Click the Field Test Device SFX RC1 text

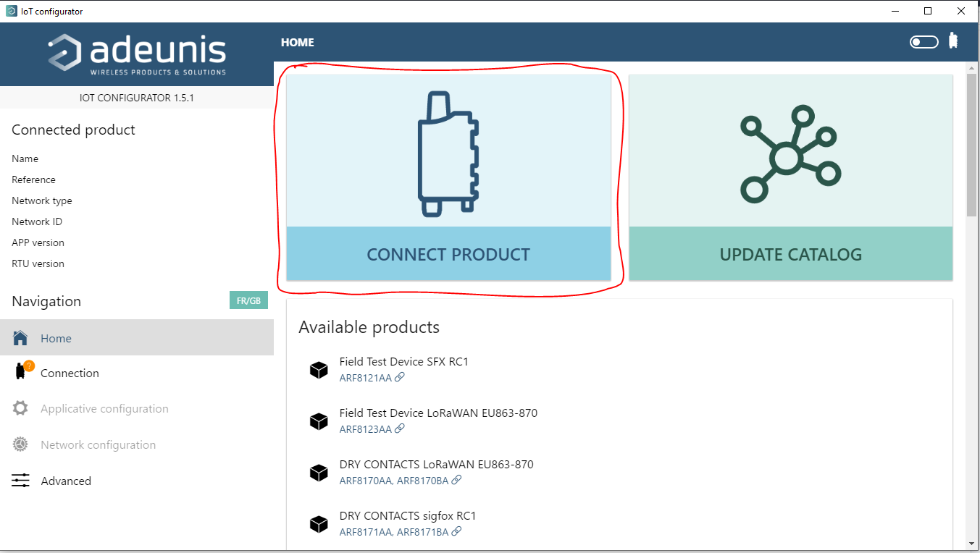(403, 361)
